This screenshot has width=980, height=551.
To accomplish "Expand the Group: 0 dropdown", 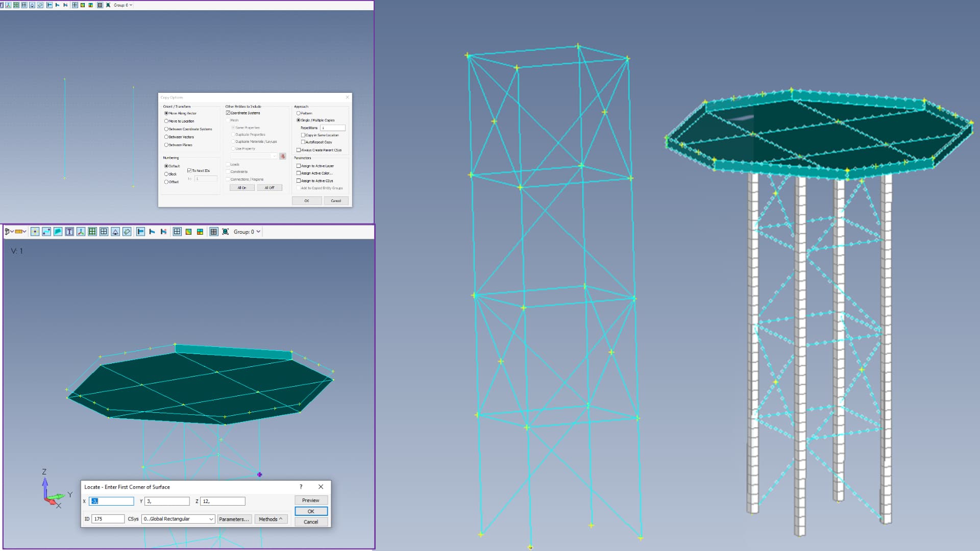I will (x=247, y=232).
